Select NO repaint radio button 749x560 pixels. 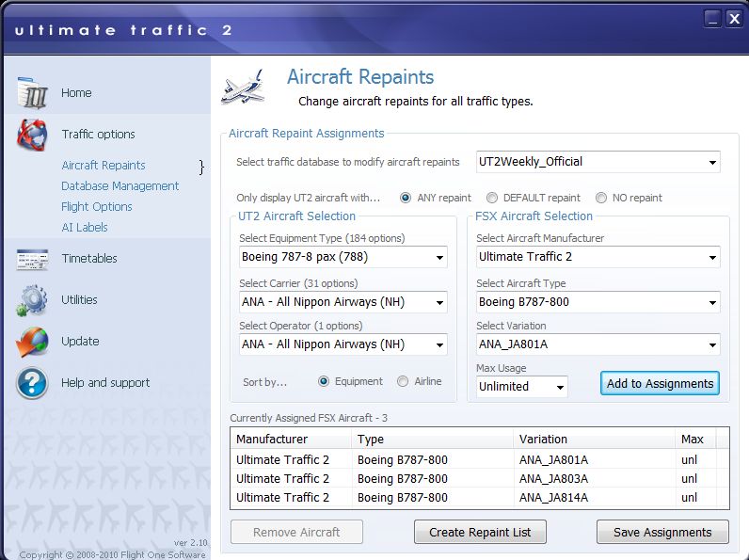click(601, 198)
